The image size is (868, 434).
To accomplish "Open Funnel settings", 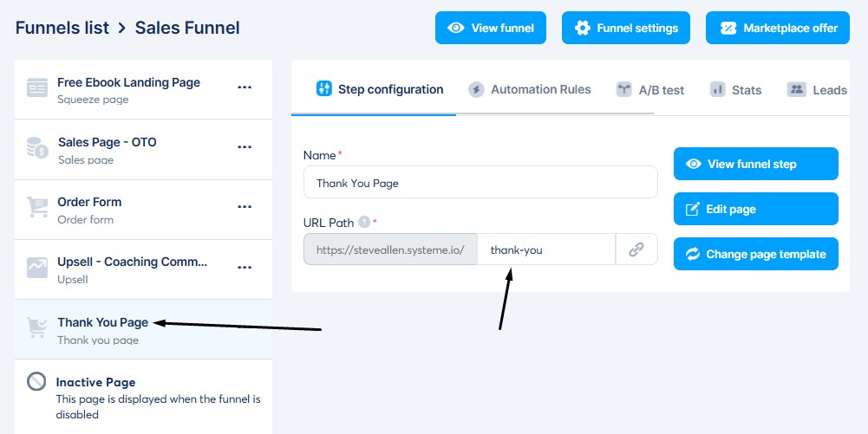I will coord(625,28).
